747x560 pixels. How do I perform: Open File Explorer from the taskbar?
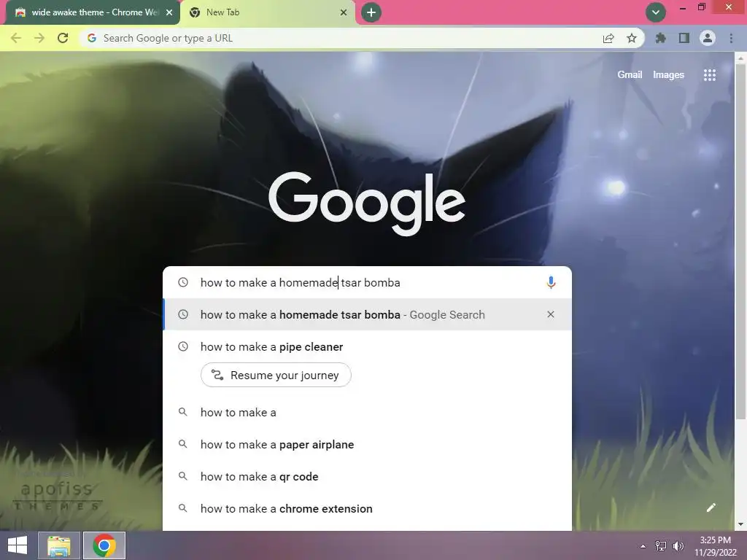coord(58,545)
